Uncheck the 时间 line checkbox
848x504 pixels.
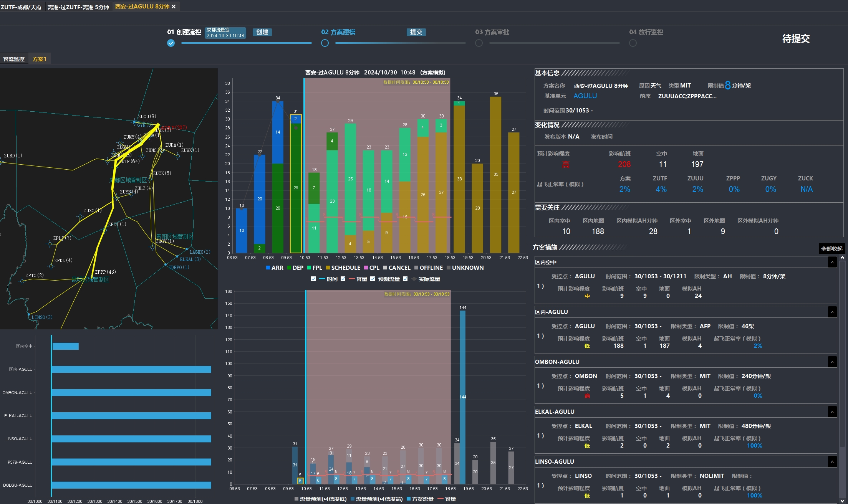pos(313,279)
